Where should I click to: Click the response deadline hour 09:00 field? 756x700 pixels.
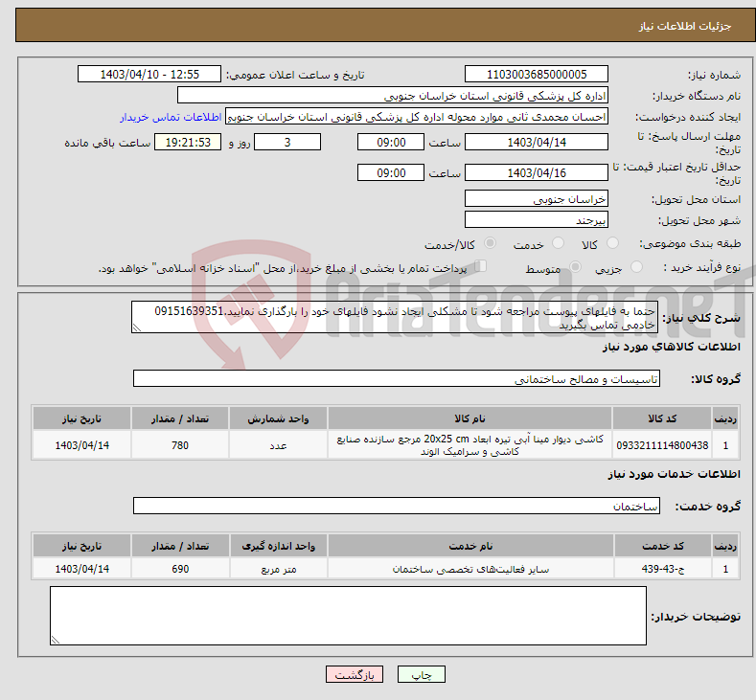[391, 142]
